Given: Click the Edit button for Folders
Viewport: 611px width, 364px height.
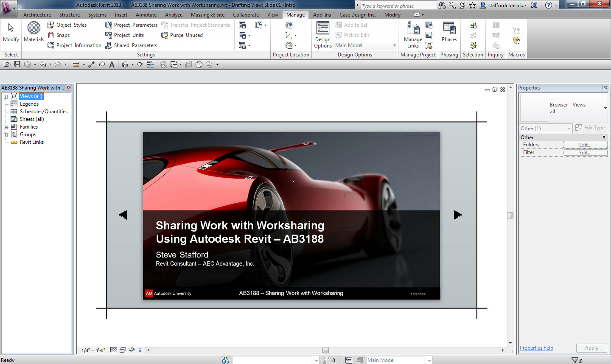Looking at the screenshot, I should click(585, 145).
